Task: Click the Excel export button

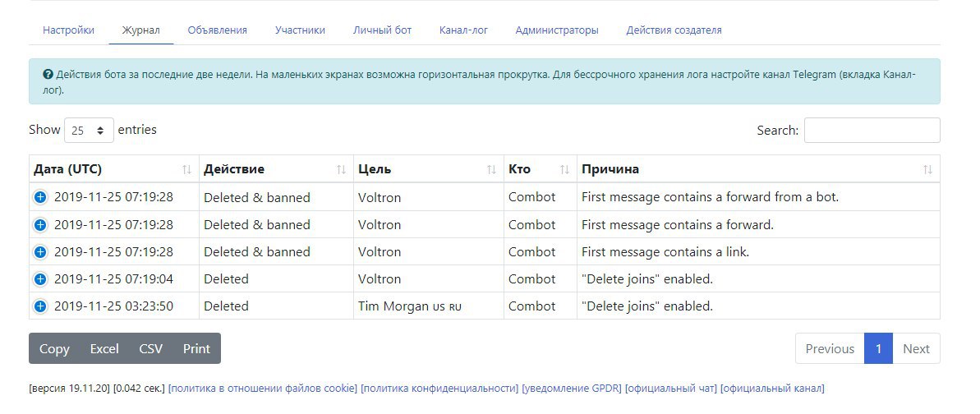Action: coord(104,349)
